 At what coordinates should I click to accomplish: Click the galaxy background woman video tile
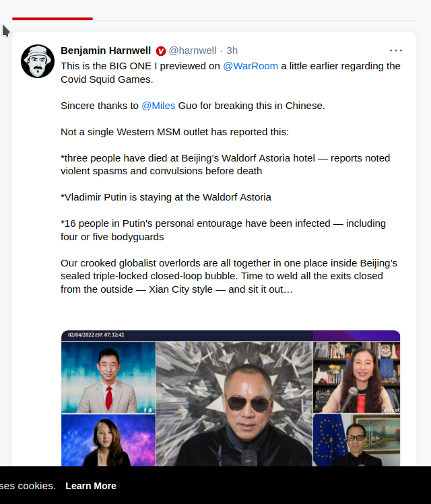pos(108,440)
